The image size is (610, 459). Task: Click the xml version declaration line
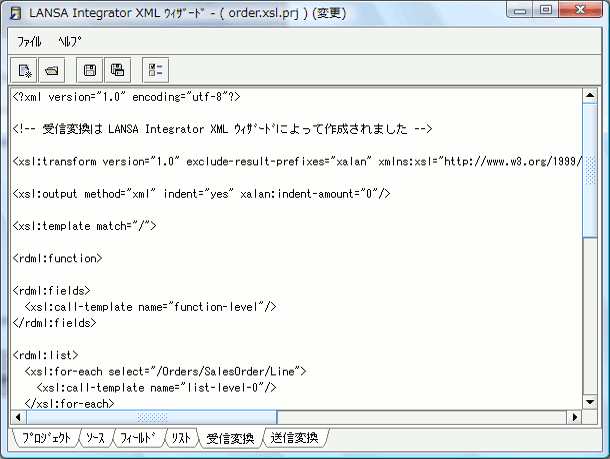(x=126, y=96)
